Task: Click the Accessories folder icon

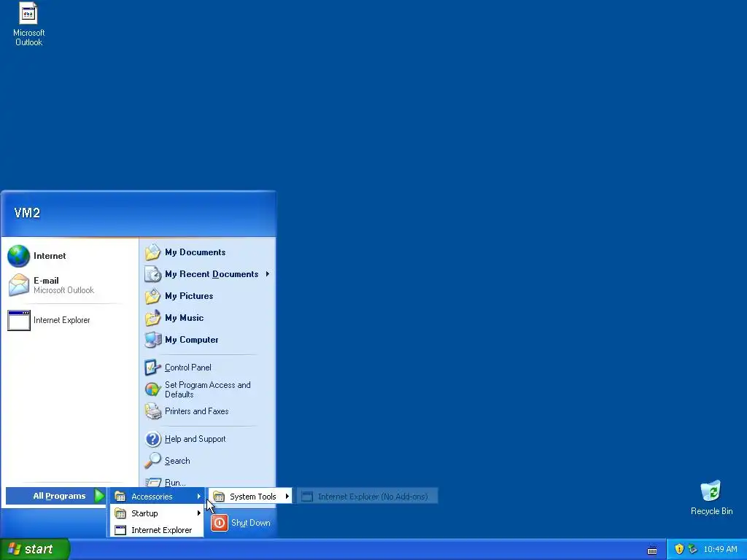Action: point(120,497)
